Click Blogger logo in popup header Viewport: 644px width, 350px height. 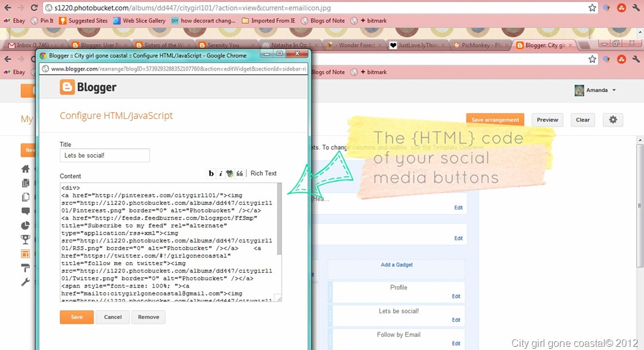[88, 87]
